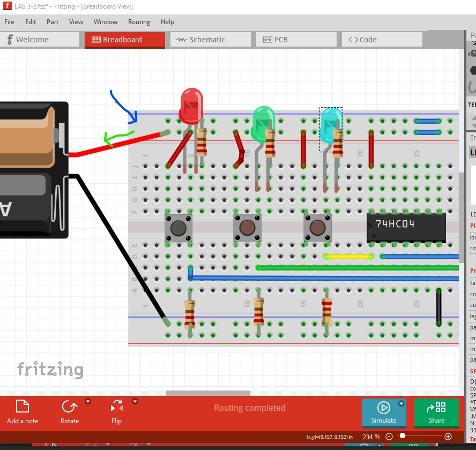The image size is (476, 450).
Task: Click the Share button
Action: pos(436,412)
